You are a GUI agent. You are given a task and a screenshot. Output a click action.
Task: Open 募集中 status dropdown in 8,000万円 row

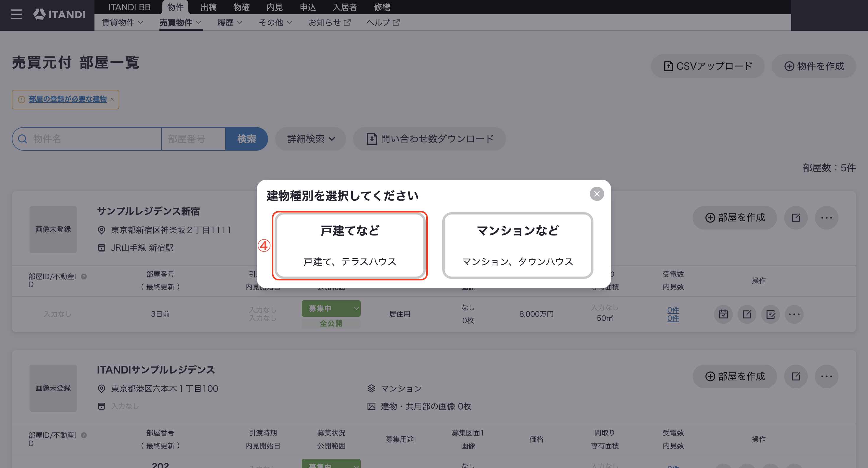point(331,308)
